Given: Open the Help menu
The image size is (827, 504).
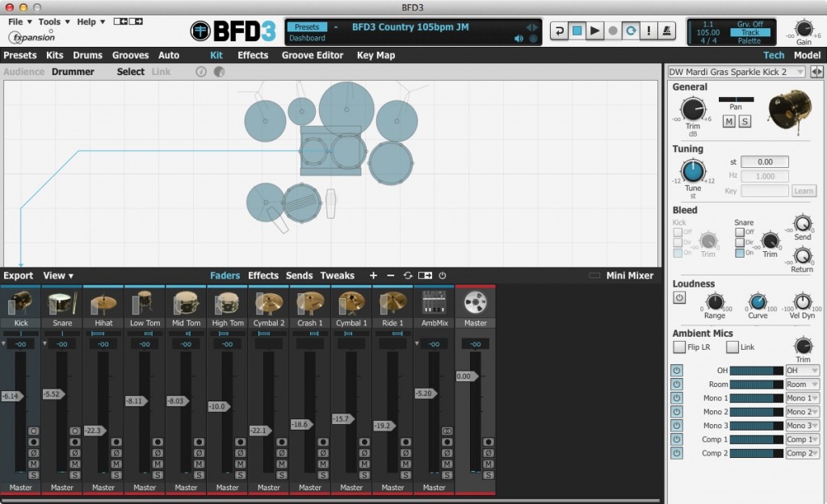Looking at the screenshot, I should 90,22.
